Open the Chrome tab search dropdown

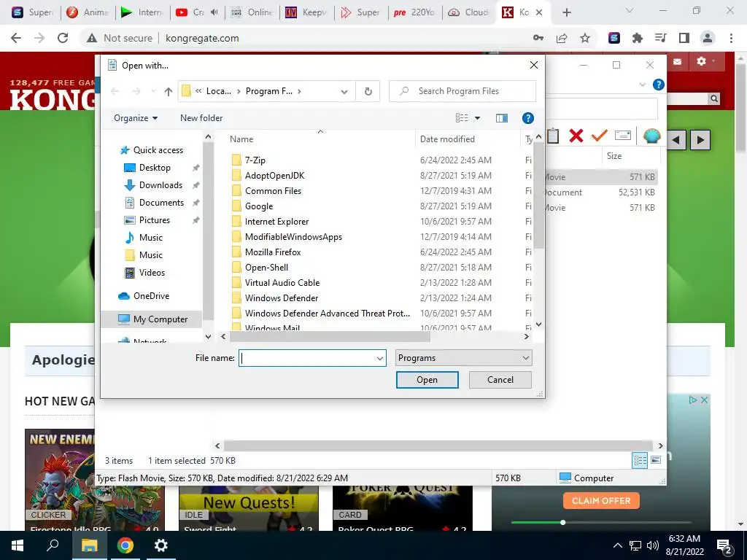coord(630,10)
